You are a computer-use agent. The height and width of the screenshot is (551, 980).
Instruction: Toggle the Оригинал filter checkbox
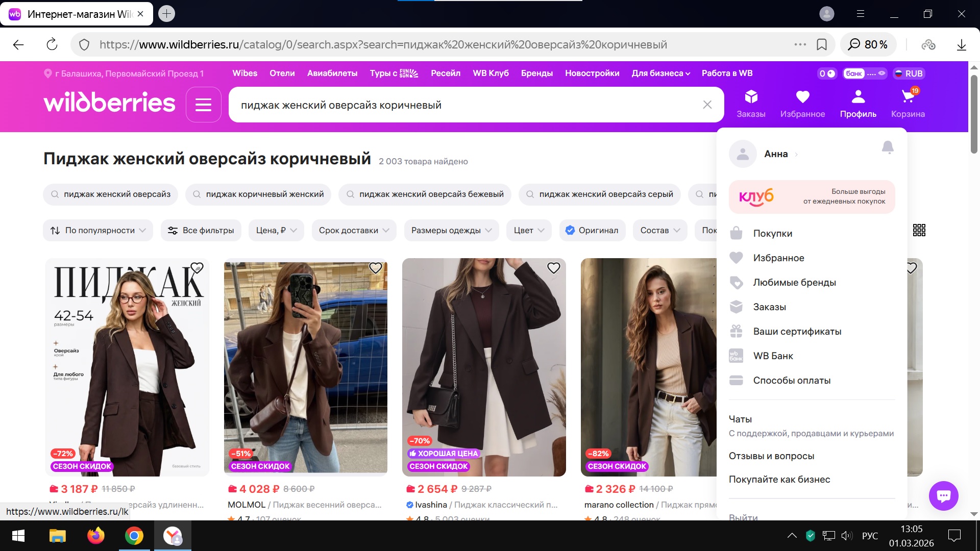tap(592, 230)
